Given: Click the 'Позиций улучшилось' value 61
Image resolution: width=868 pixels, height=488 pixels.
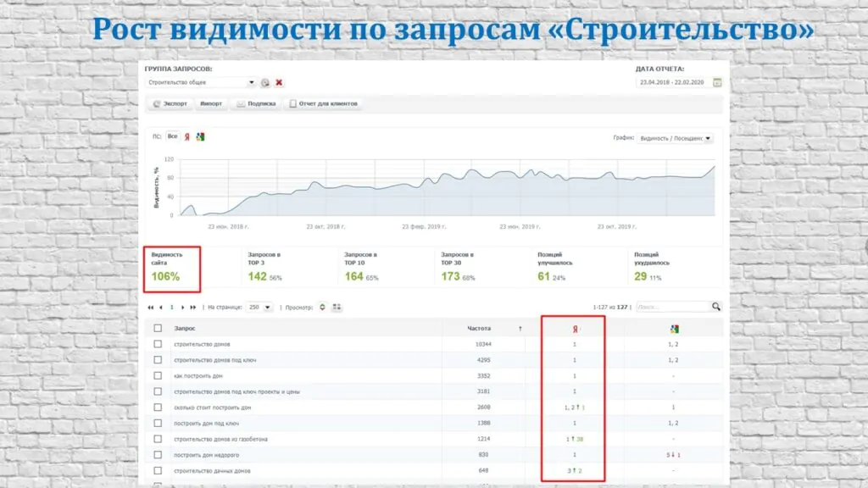Looking at the screenshot, I should (543, 276).
